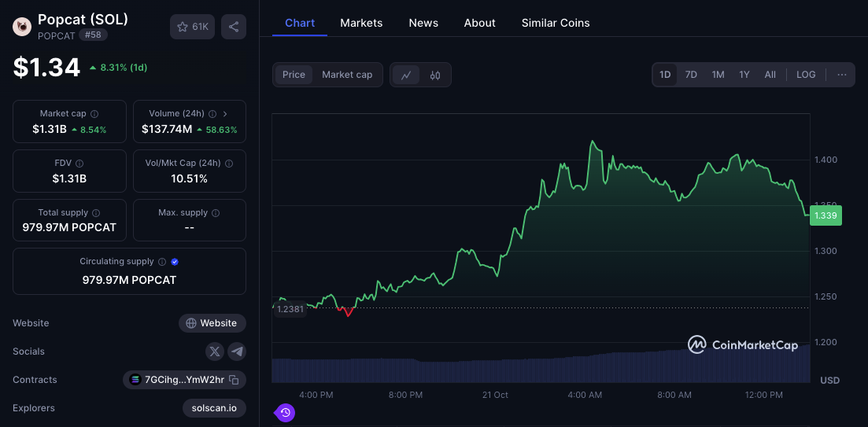Open the About tab
This screenshot has height=427, width=868.
[479, 24]
